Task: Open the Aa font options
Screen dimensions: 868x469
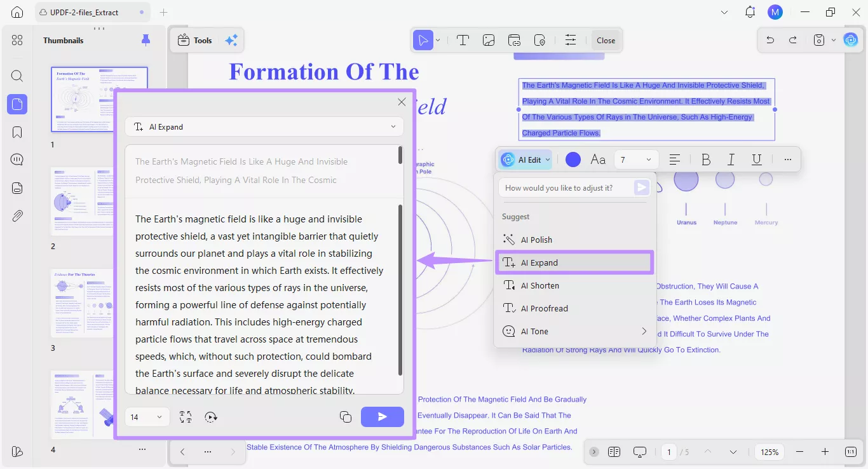Action: [x=598, y=160]
